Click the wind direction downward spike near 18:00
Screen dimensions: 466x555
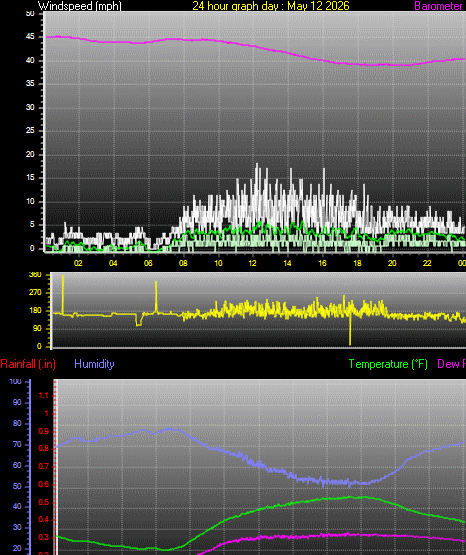[x=350, y=327]
